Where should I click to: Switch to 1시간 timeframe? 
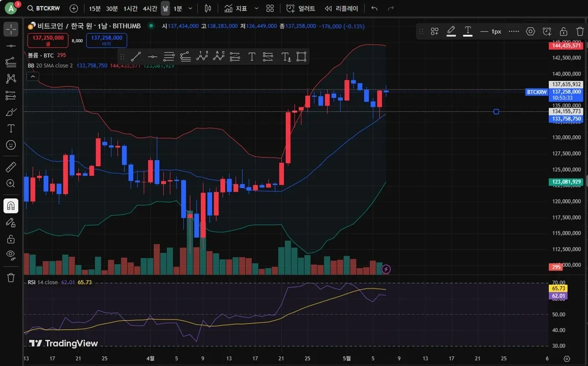(x=131, y=8)
